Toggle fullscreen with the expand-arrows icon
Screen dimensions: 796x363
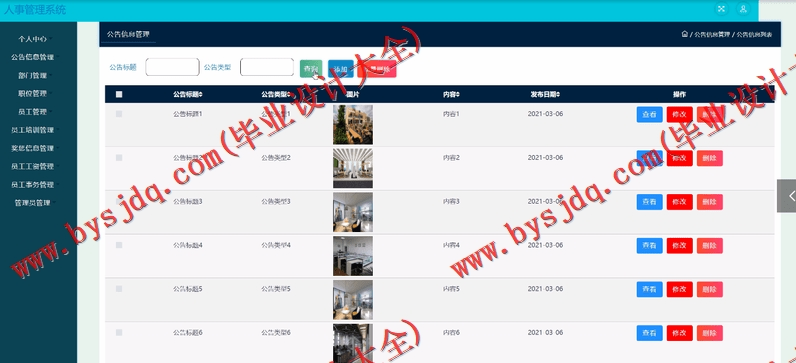point(721,9)
